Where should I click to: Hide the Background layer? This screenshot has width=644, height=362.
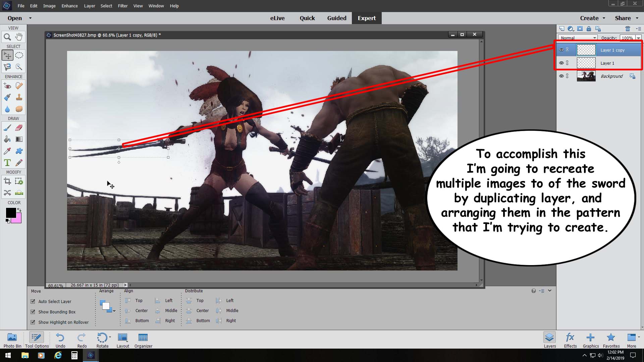[x=561, y=76]
